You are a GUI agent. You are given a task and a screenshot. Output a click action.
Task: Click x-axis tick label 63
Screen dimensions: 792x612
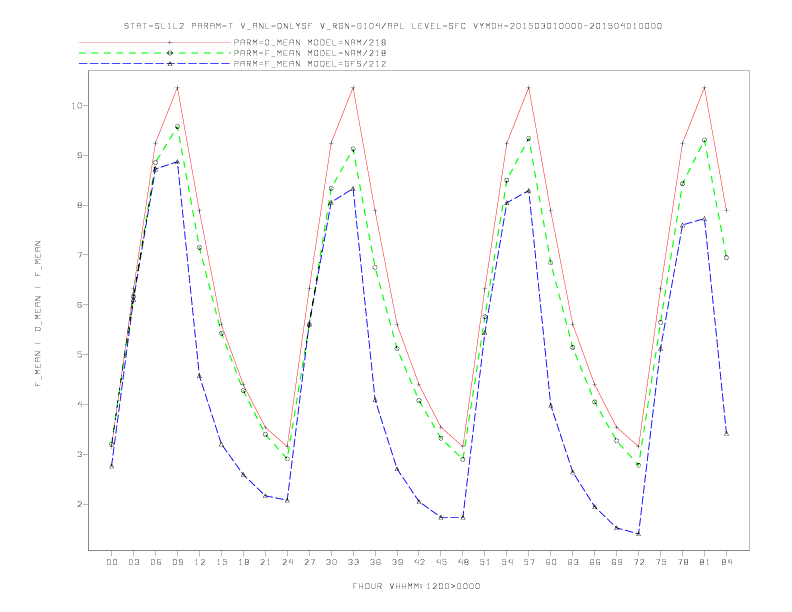(573, 562)
